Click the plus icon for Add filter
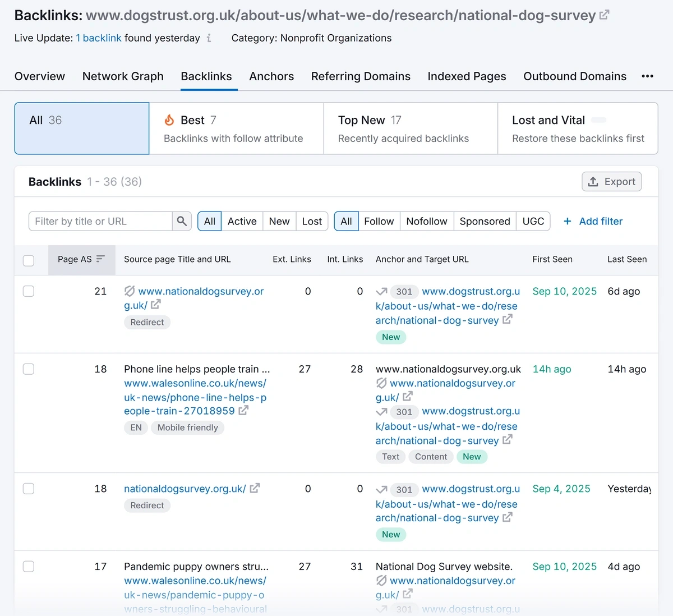Viewport: 673px width, 616px height. click(568, 221)
